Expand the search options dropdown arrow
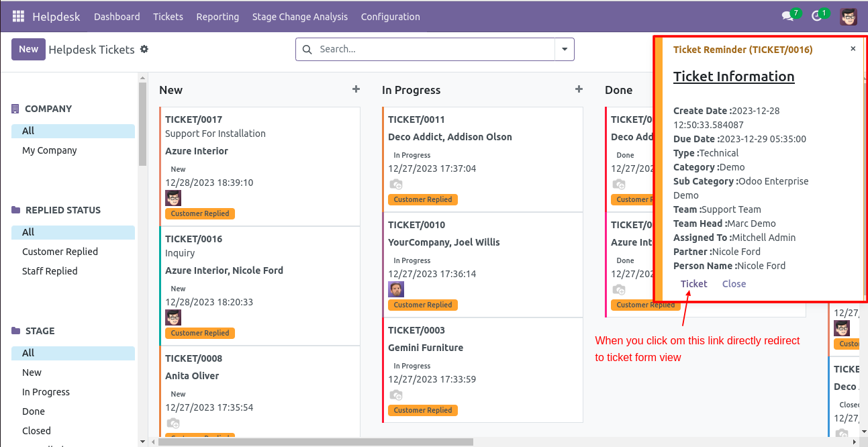Viewport: 868px width, 447px height. point(565,49)
